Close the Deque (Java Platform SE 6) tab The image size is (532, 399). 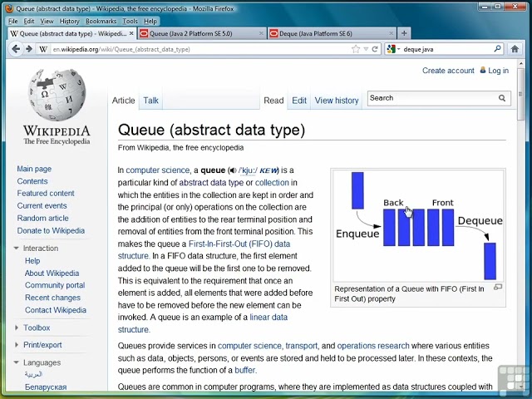tap(391, 33)
